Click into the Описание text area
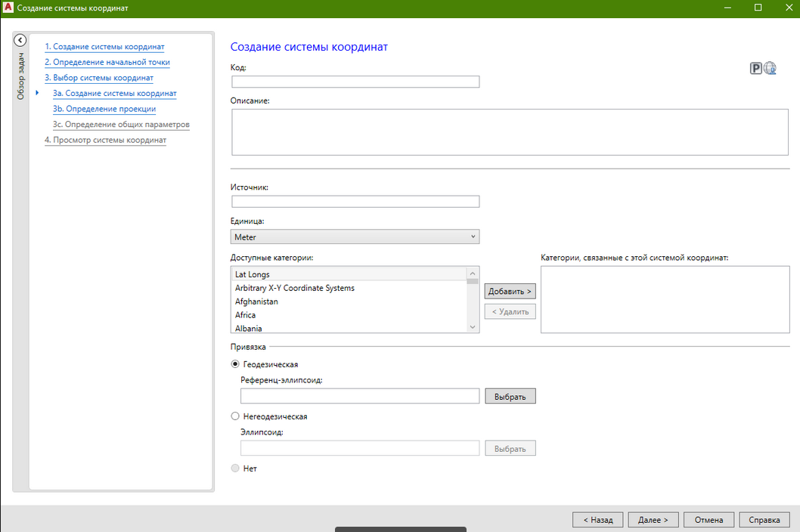This screenshot has height=532, width=800. (x=510, y=132)
